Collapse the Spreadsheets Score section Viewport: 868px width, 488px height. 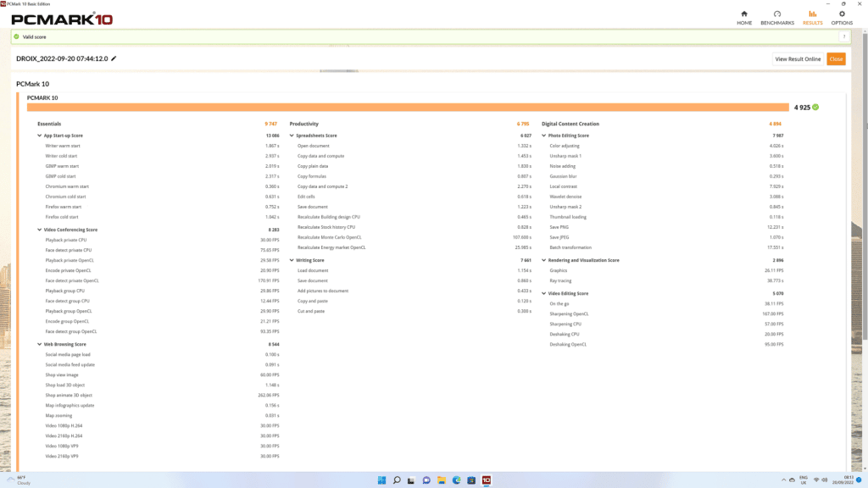[x=292, y=136]
